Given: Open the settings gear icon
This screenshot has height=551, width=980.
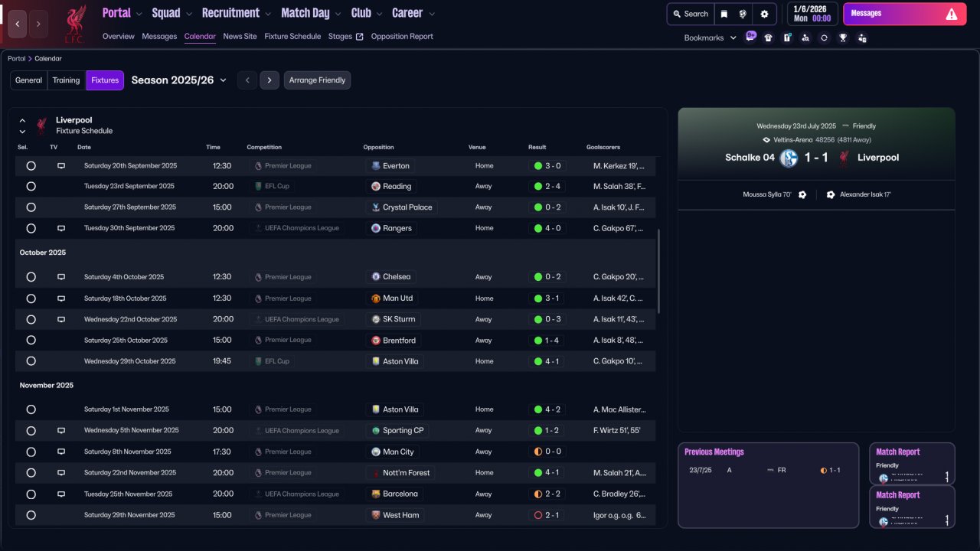Looking at the screenshot, I should click(x=764, y=14).
